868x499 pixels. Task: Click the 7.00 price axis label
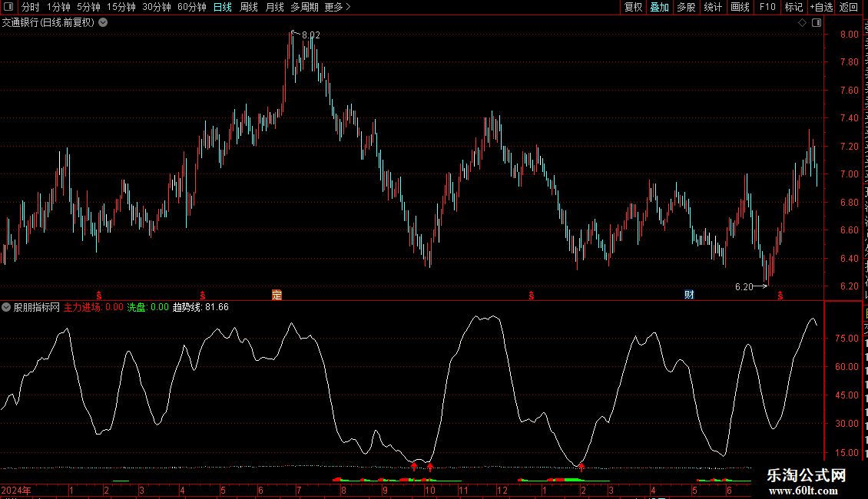[x=849, y=174]
